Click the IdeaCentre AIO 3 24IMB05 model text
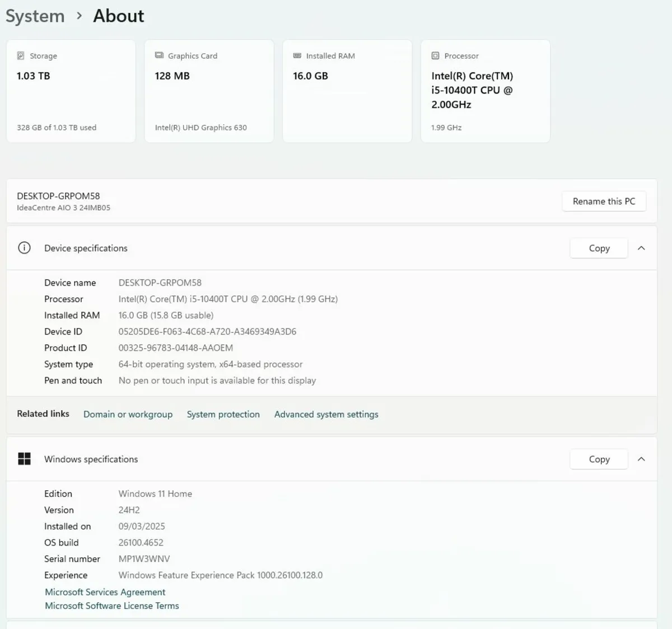This screenshot has height=629, width=672. [63, 208]
